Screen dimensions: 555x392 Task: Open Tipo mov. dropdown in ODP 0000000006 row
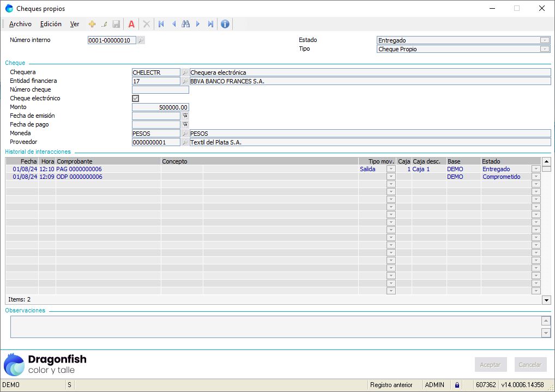(391, 177)
